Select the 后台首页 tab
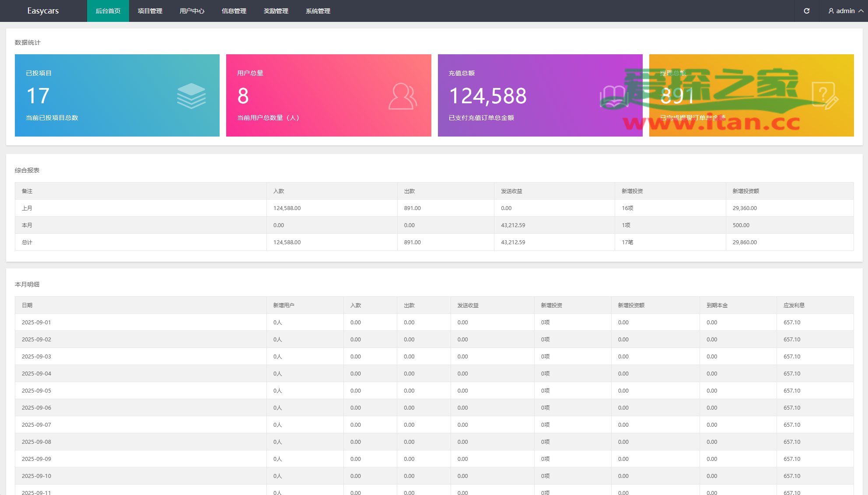This screenshot has width=868, height=495. (108, 11)
